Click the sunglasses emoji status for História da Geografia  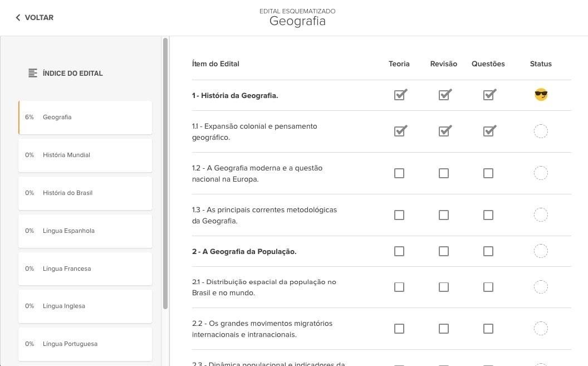point(541,95)
